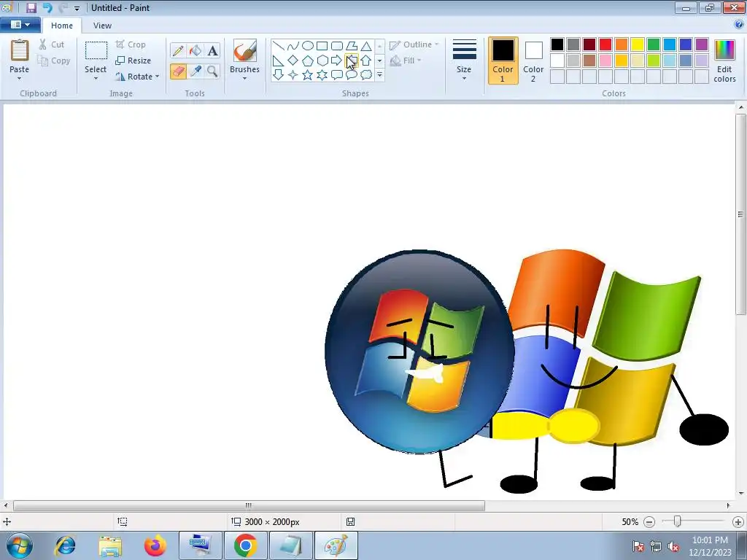Choose the Right arrow shape
The width and height of the screenshot is (747, 560).
coord(337,61)
